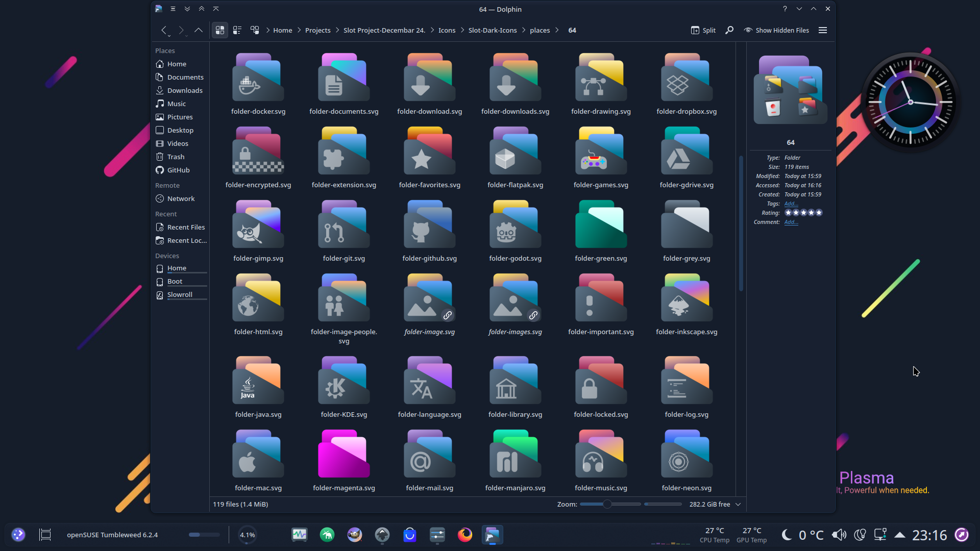Open the hamburger menu

(823, 30)
